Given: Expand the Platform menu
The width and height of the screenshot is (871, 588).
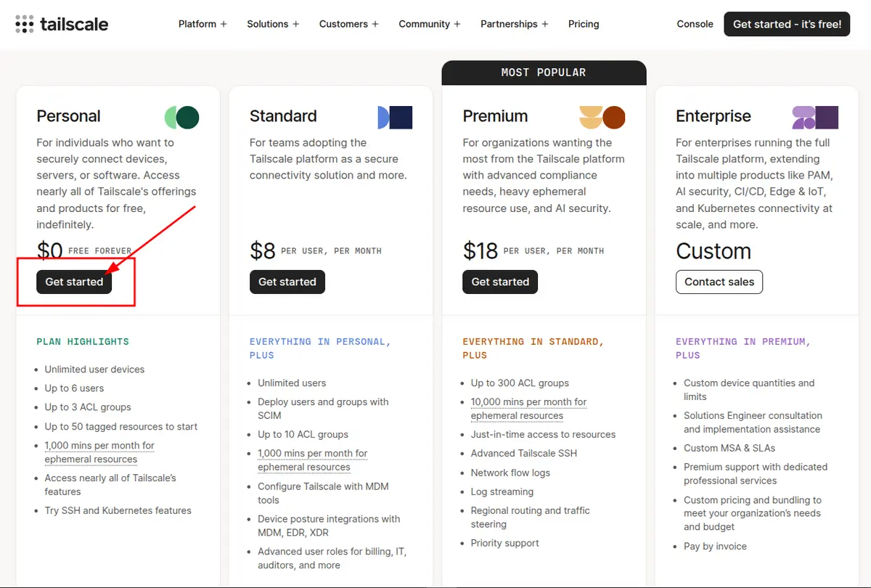Looking at the screenshot, I should 203,24.
